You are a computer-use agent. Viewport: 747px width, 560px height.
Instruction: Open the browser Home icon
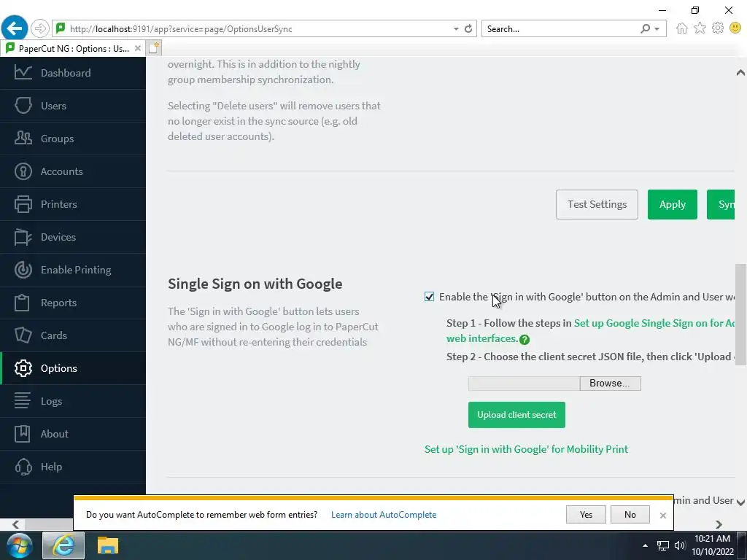point(682,28)
